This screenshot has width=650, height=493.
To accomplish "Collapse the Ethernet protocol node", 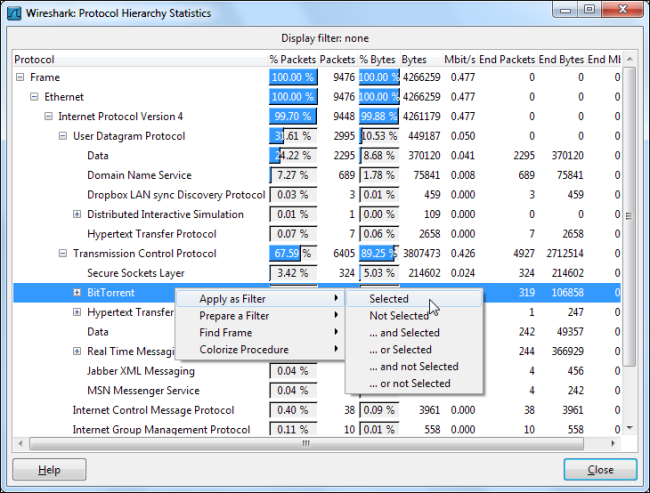I will click(35, 97).
